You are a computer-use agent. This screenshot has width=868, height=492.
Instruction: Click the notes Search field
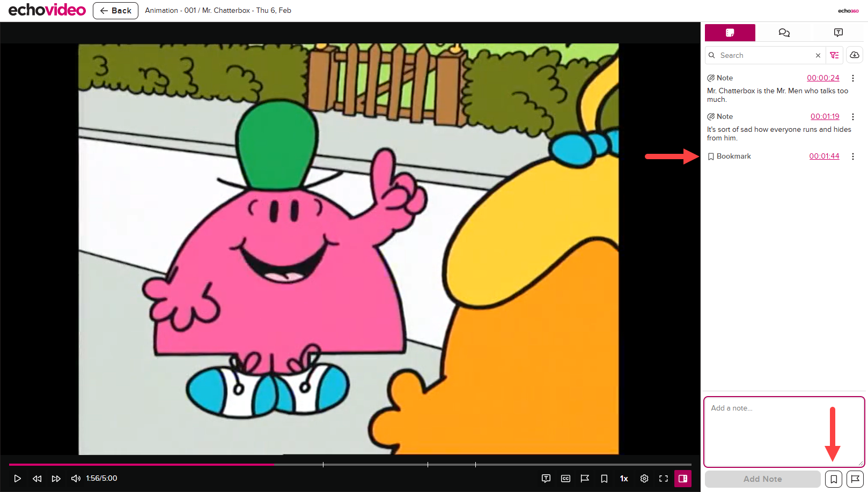coord(764,55)
